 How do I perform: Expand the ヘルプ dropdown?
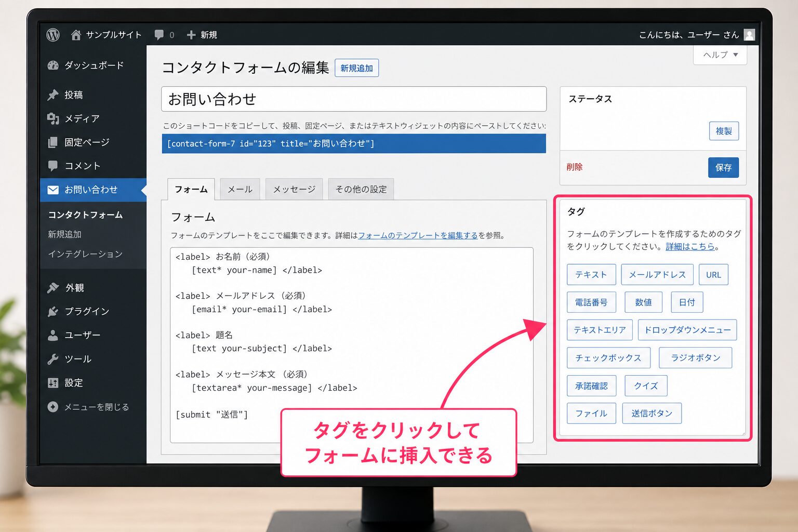click(x=720, y=55)
